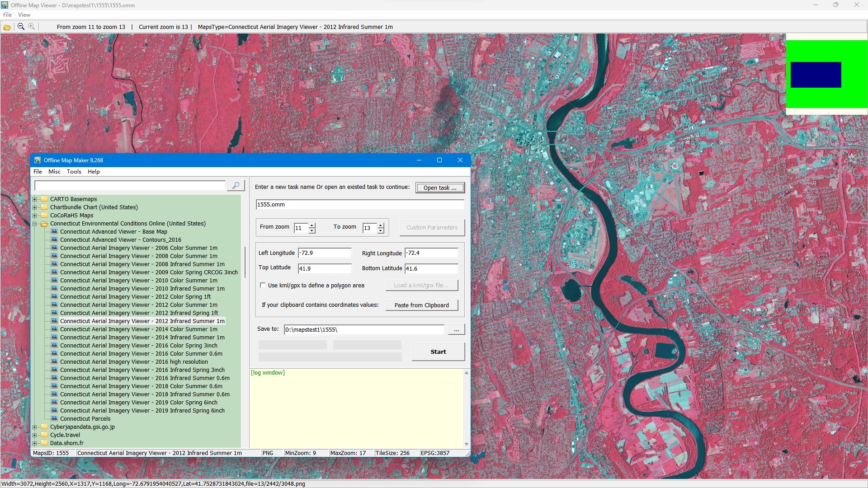Click the Save to path field
The width and height of the screenshot is (868, 488).
click(364, 329)
